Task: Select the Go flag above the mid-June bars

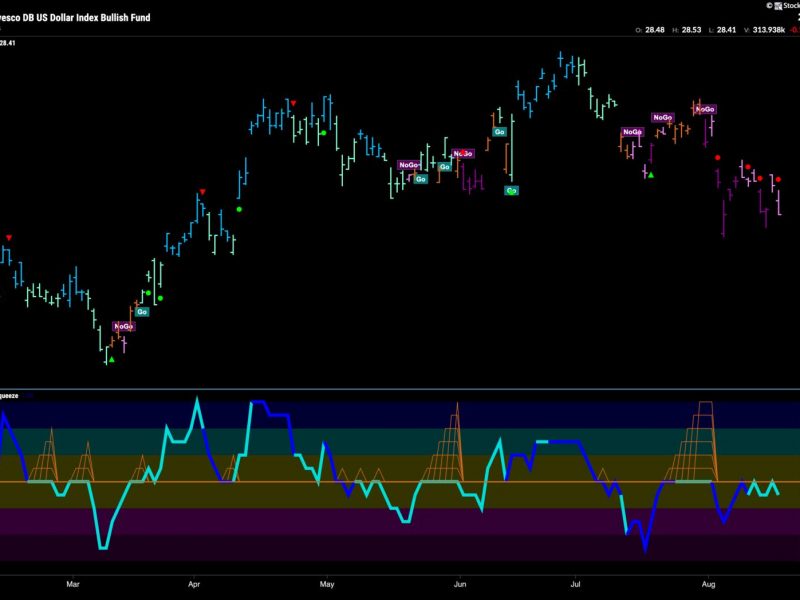Action: (x=499, y=132)
